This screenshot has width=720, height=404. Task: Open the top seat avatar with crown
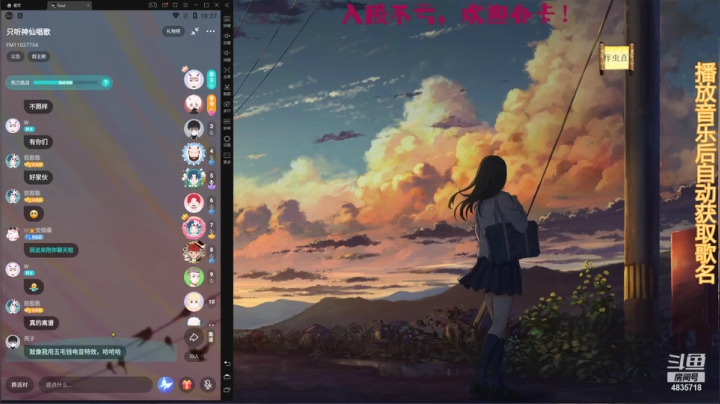[194, 79]
